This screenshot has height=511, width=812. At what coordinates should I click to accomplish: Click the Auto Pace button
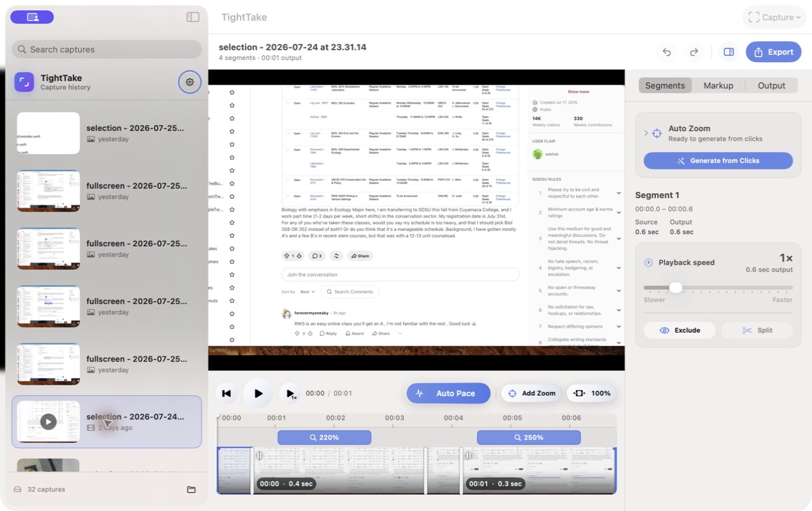(x=448, y=393)
